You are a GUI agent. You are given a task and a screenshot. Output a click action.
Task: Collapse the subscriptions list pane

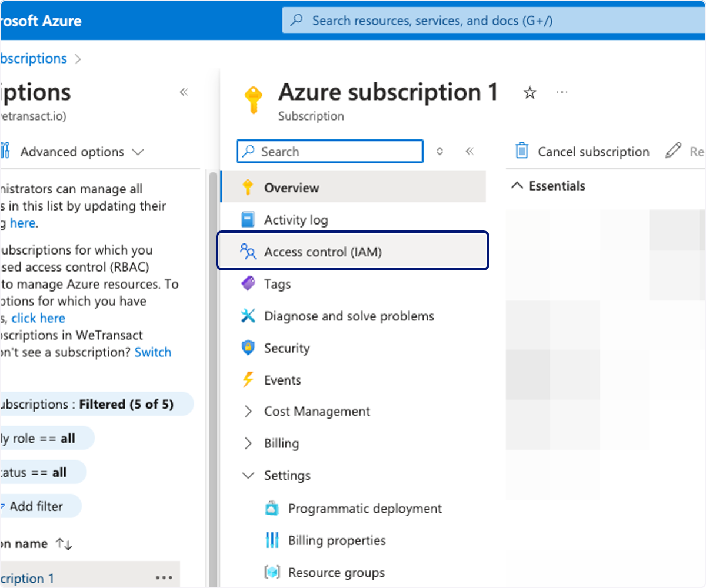(184, 92)
